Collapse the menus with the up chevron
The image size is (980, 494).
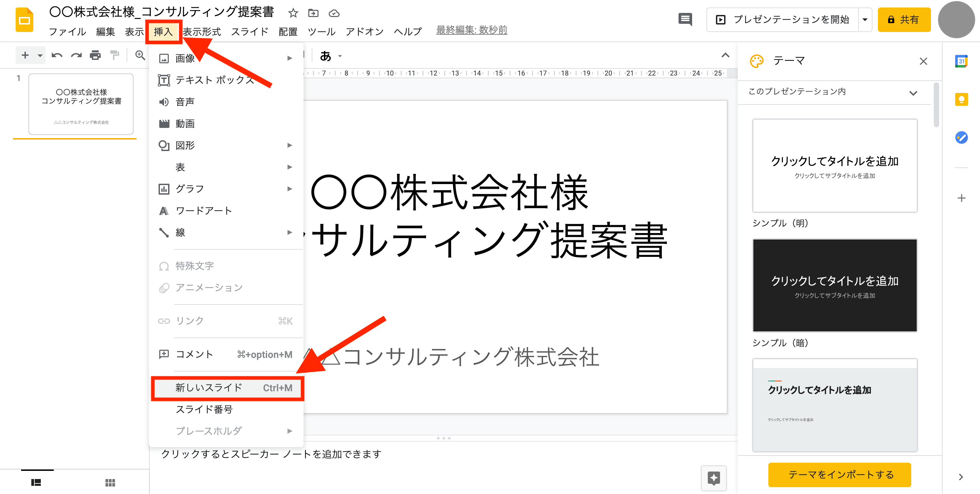pyautogui.click(x=725, y=55)
